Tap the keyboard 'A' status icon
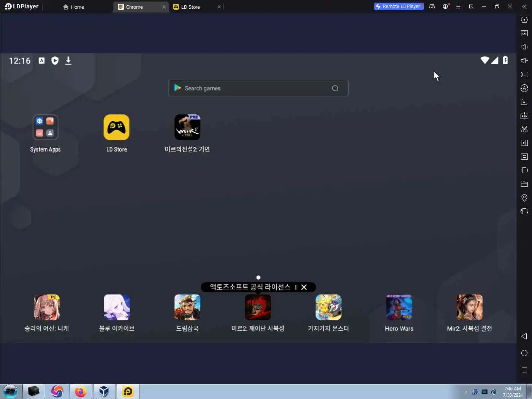Viewport: 532px width, 399px height. coord(42,61)
